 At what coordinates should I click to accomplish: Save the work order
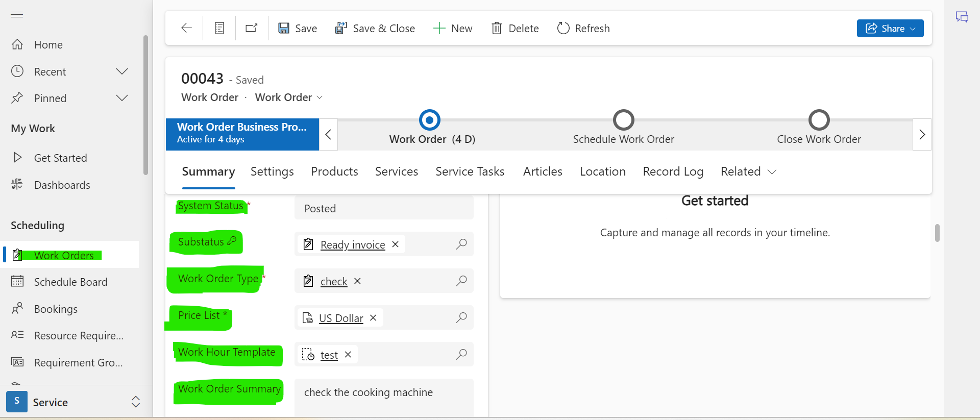(298, 28)
